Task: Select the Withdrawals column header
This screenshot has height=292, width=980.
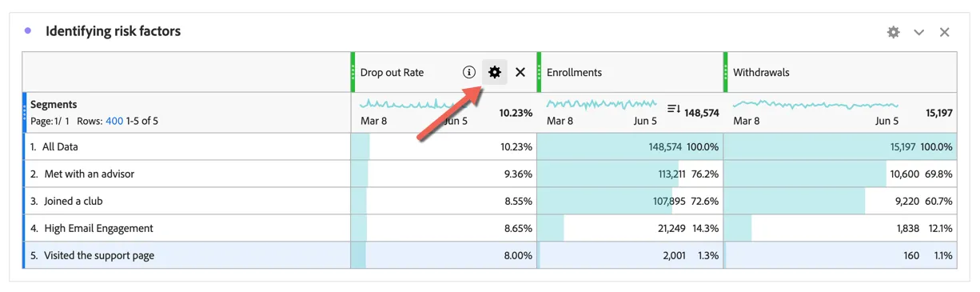Action: pos(761,72)
